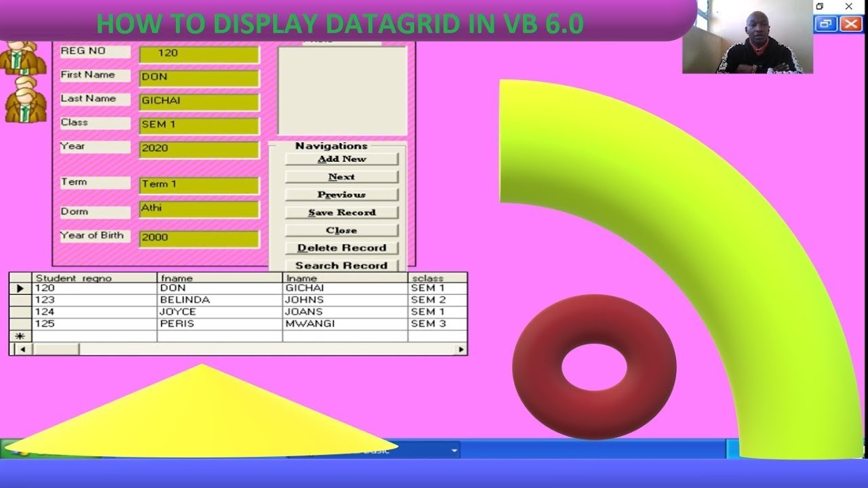Select grid cell with regno 125
Viewport: 868px width, 488px height.
click(x=94, y=324)
